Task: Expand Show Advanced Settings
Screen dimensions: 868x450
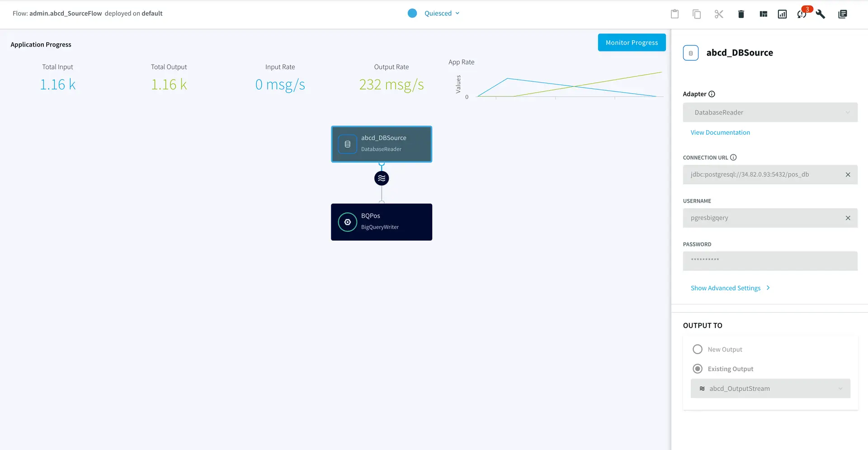Action: pos(730,288)
